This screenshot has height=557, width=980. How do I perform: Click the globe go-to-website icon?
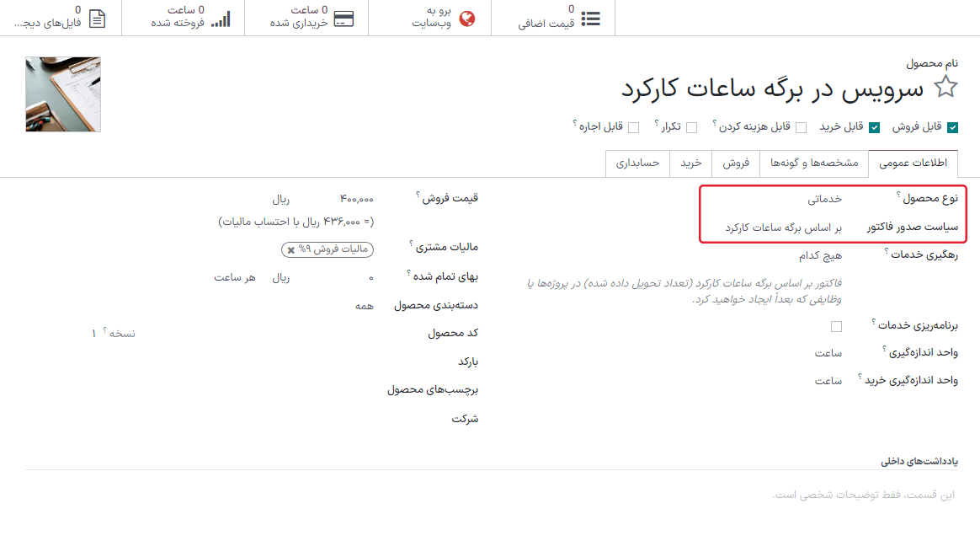466,19
